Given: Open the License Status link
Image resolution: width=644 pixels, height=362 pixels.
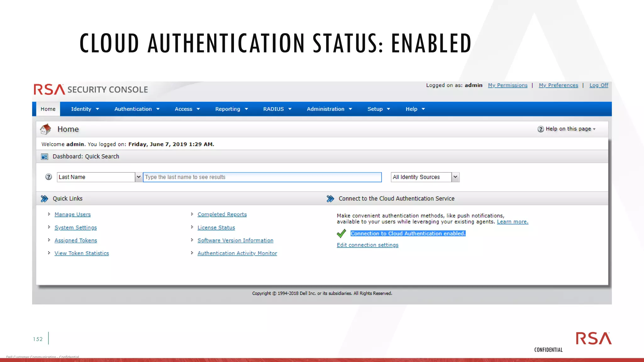Looking at the screenshot, I should (x=216, y=228).
